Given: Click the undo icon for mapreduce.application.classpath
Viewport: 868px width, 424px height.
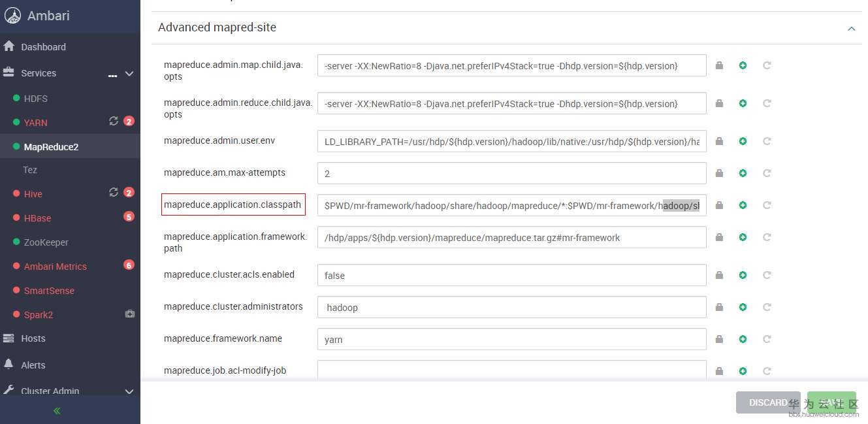Looking at the screenshot, I should (x=767, y=205).
